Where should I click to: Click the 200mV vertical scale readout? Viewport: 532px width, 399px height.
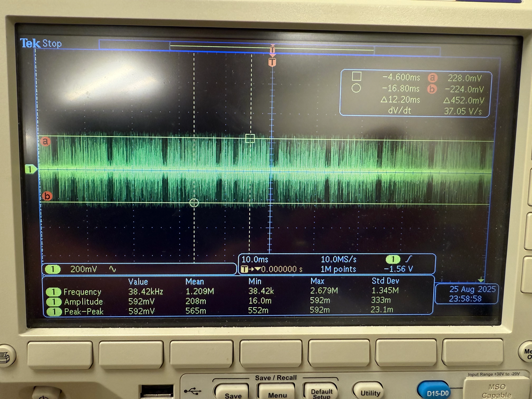coord(84,269)
